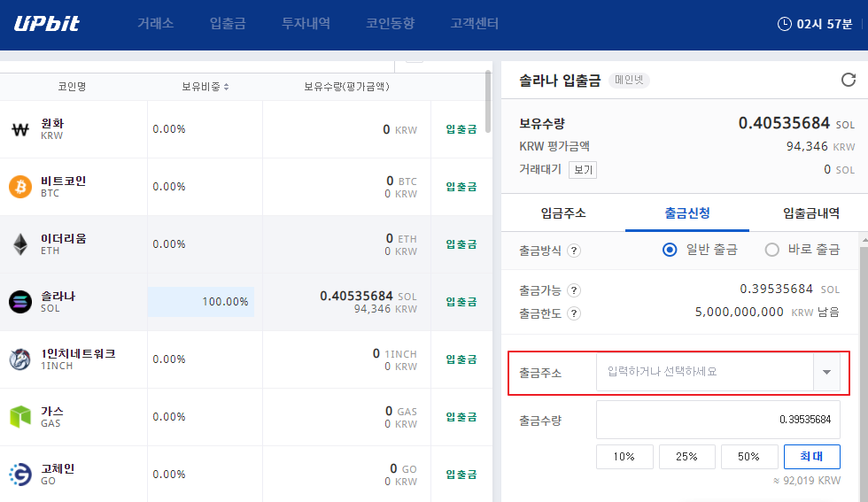Click 입출금 link in 비트코인 row
The height and width of the screenshot is (502, 868).
click(x=461, y=187)
